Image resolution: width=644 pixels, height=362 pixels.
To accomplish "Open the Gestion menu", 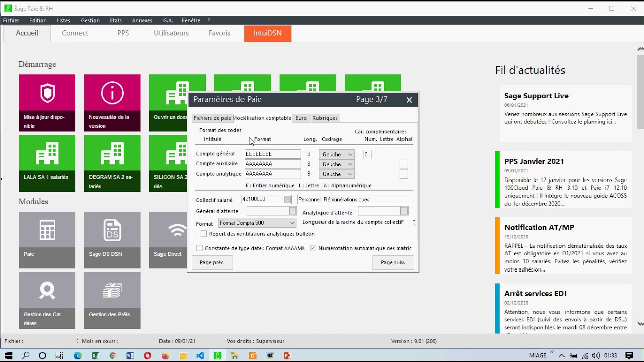I will [x=90, y=21].
